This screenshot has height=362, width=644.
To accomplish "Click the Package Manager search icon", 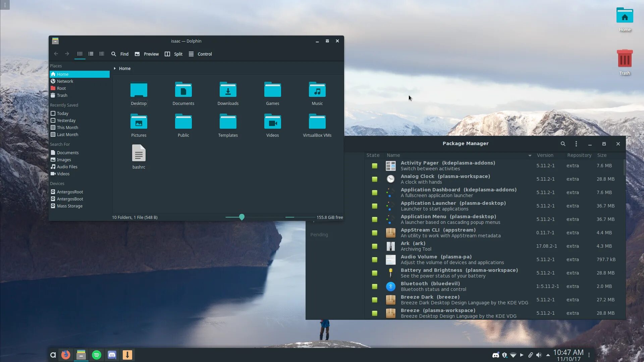I will pos(563,144).
